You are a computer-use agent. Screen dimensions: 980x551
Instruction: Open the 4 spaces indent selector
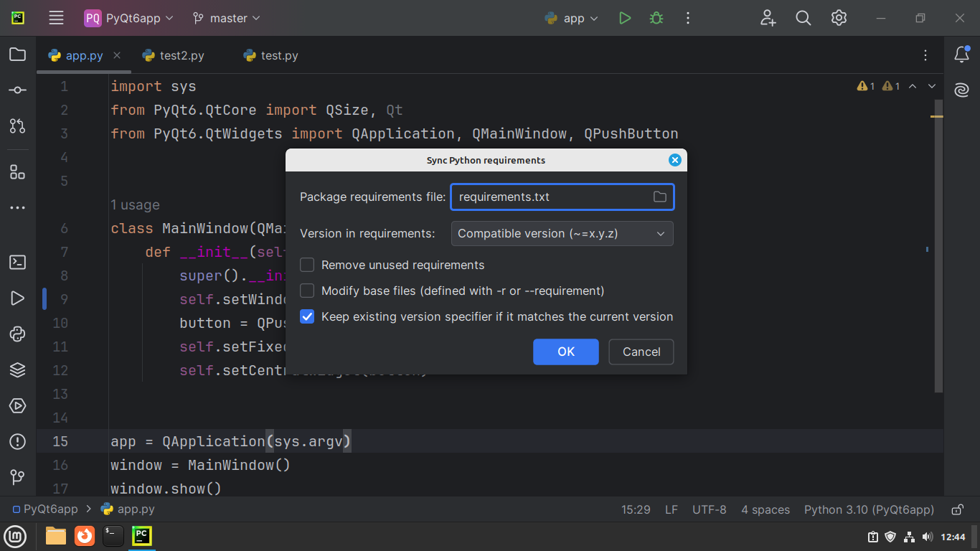coord(765,509)
